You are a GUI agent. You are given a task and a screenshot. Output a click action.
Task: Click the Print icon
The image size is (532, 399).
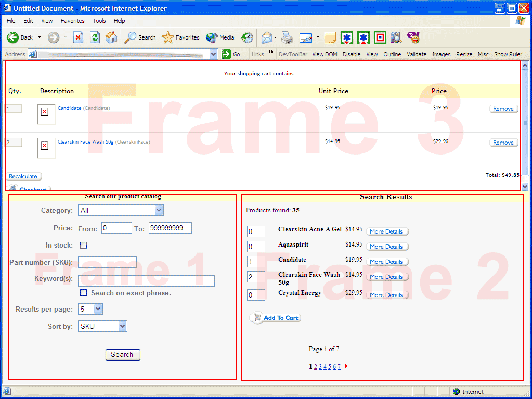point(287,37)
